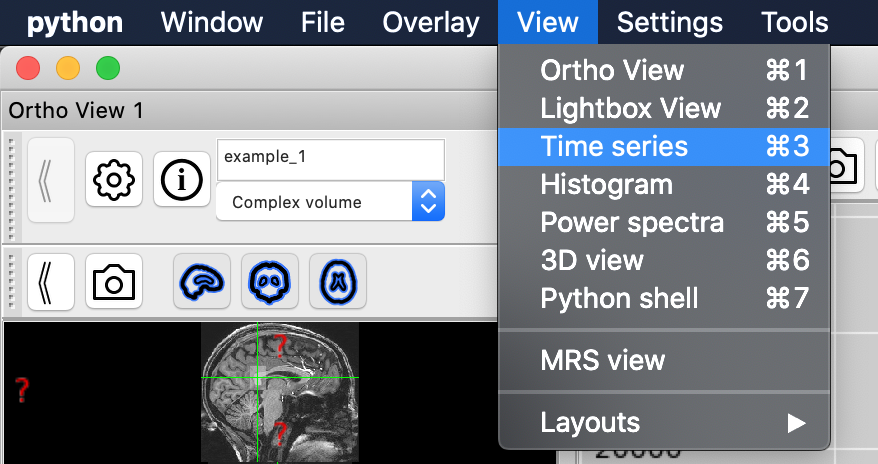Take screenshot with ortho toolbar camera icon

tap(114, 282)
